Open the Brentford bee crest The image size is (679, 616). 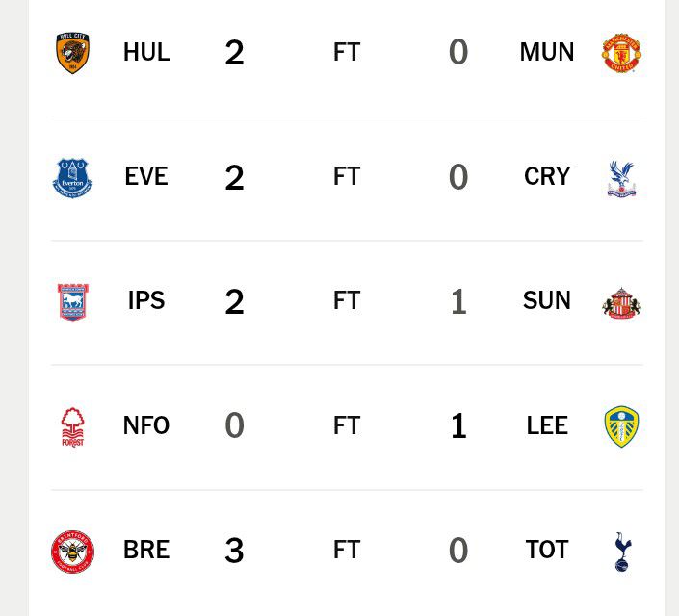click(x=72, y=552)
